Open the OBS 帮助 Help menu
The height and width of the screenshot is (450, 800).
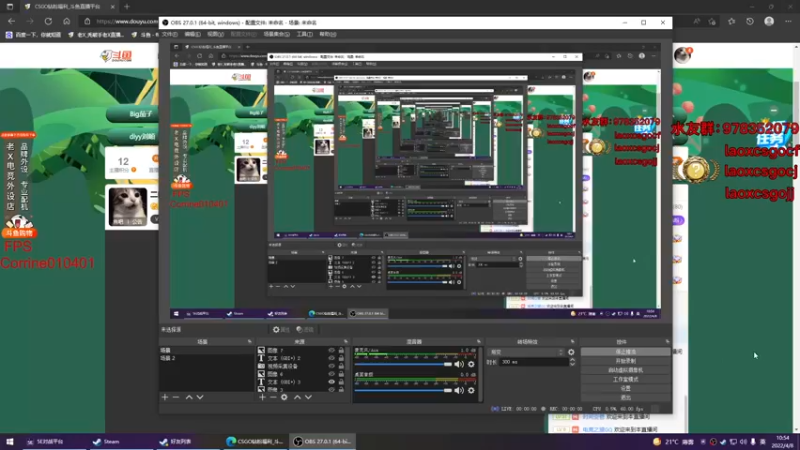point(328,34)
